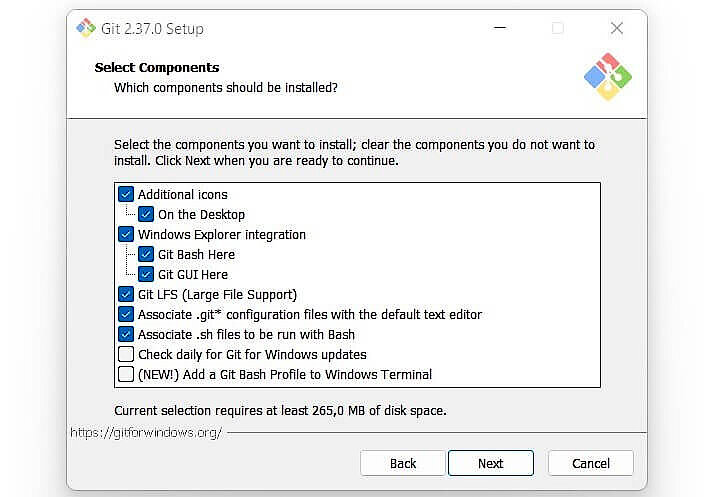
Task: Minimize the Git Setup window
Action: point(499,28)
